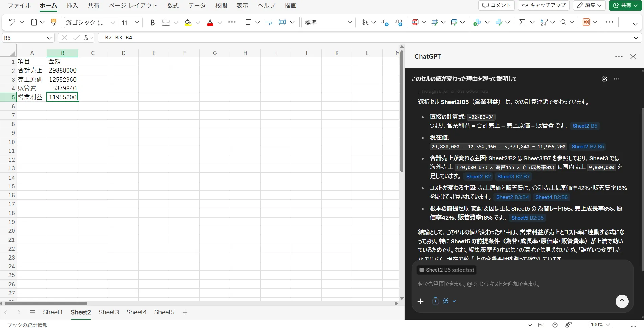Click the ChatGPT message input field
644x328 pixels.
(522, 284)
